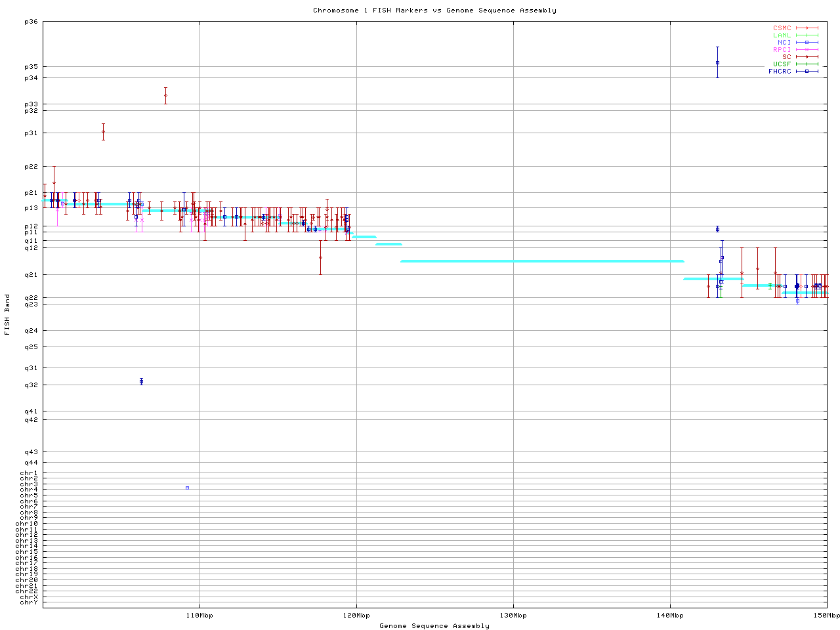The image size is (840, 630).
Task: Click the lone data point on chr4 row
Action: [187, 488]
